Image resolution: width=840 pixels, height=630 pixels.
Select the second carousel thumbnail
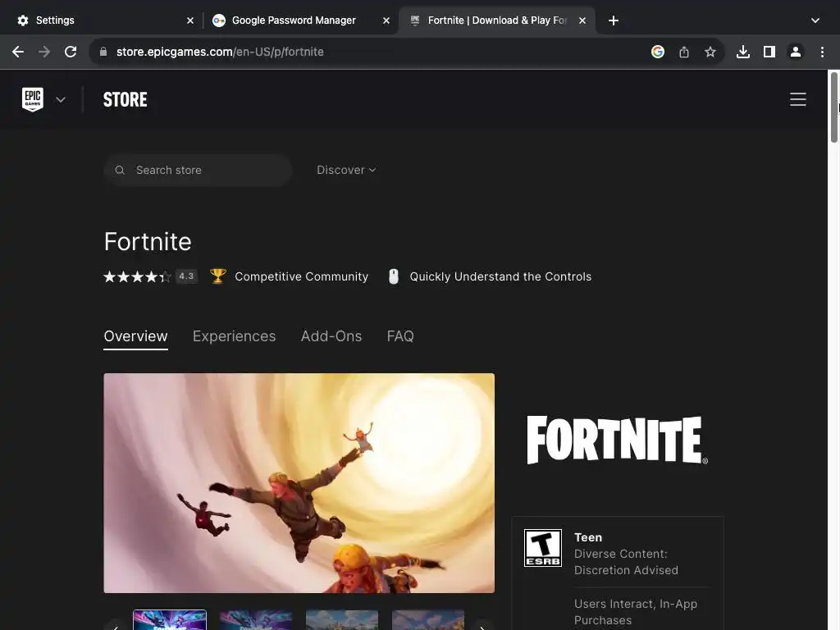point(256,620)
